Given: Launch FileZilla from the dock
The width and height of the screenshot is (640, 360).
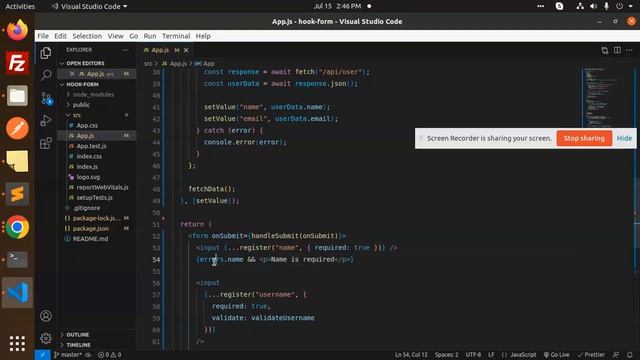Looking at the screenshot, I should pyautogui.click(x=17, y=63).
